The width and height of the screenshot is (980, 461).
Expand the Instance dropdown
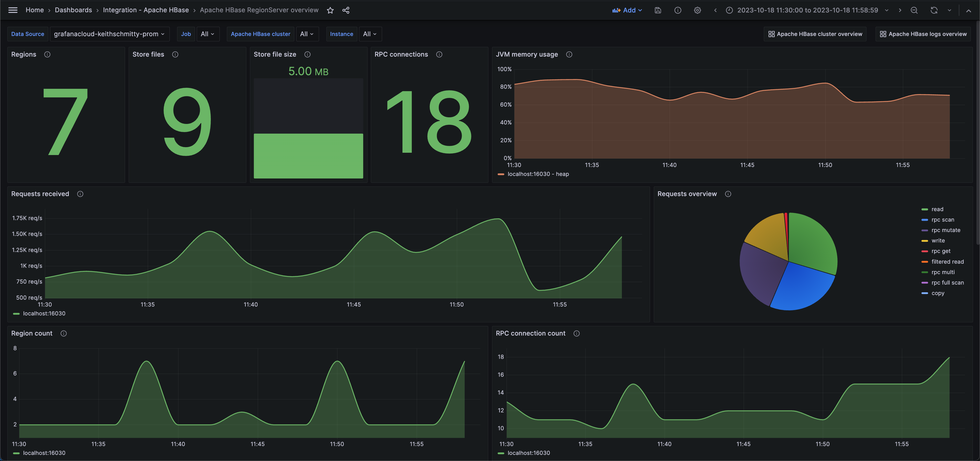coord(369,34)
